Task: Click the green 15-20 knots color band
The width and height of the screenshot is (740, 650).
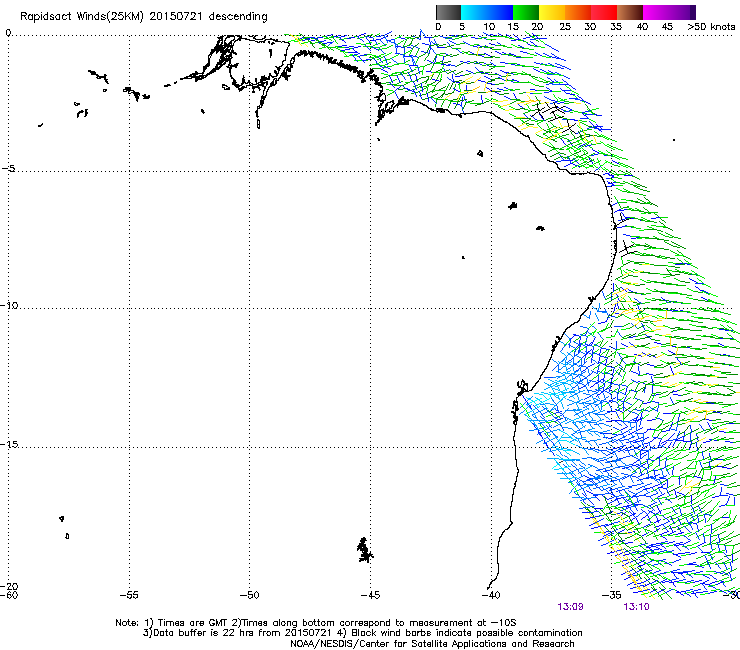Action: [526, 12]
